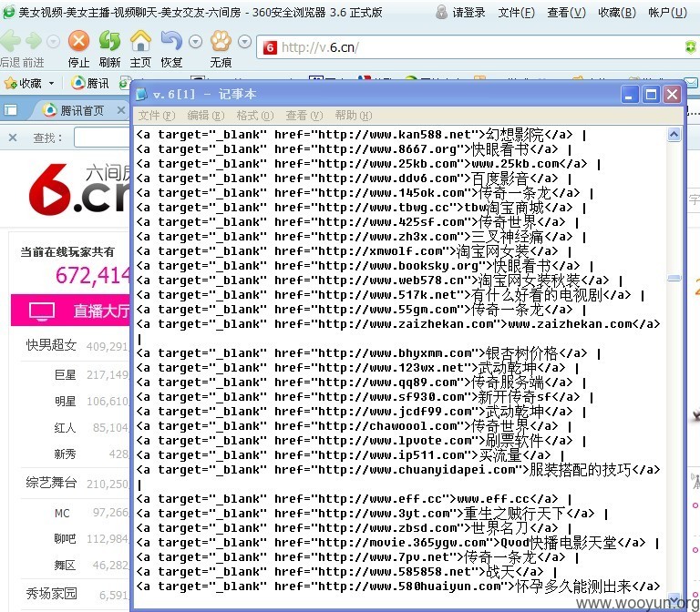Open the browser 查看(V) menu
This screenshot has height=612, width=700.
566,13
